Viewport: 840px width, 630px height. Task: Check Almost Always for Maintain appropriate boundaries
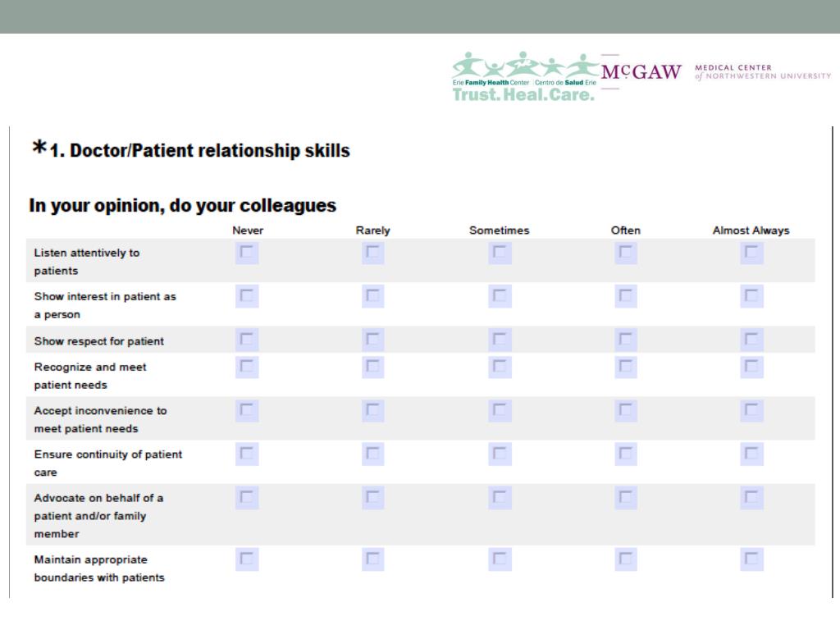tap(751, 559)
